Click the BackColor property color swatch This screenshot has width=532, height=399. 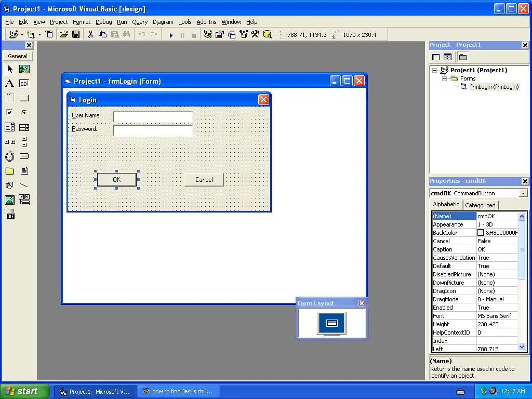(x=481, y=233)
